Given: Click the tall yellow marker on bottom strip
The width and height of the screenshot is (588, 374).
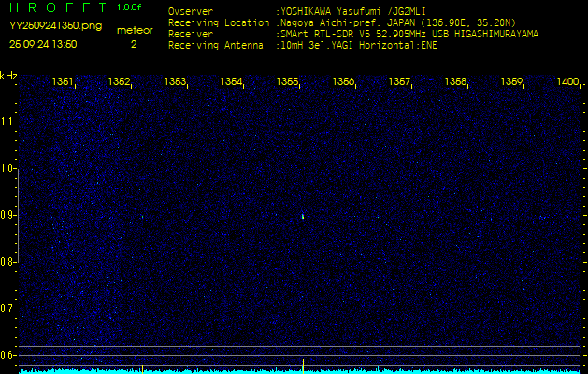Looking at the screenshot, I should coord(303,365).
